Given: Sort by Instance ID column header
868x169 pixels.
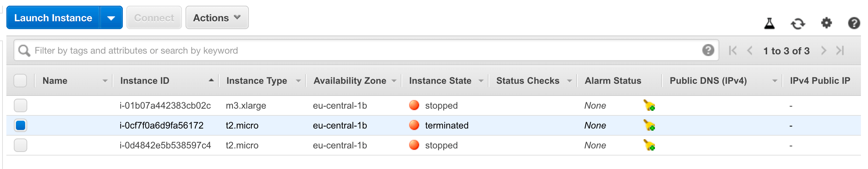Looking at the screenshot, I should pos(144,81).
